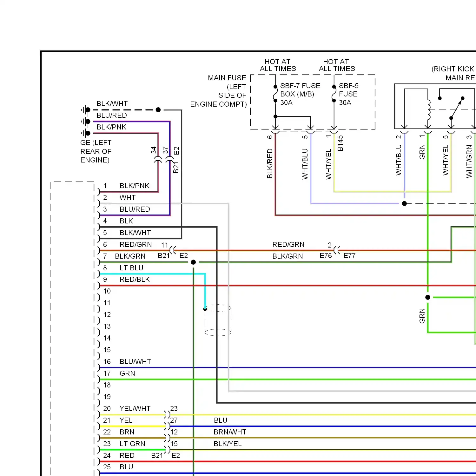
Task: Select pin 2 WHT label
Action: pos(128,198)
